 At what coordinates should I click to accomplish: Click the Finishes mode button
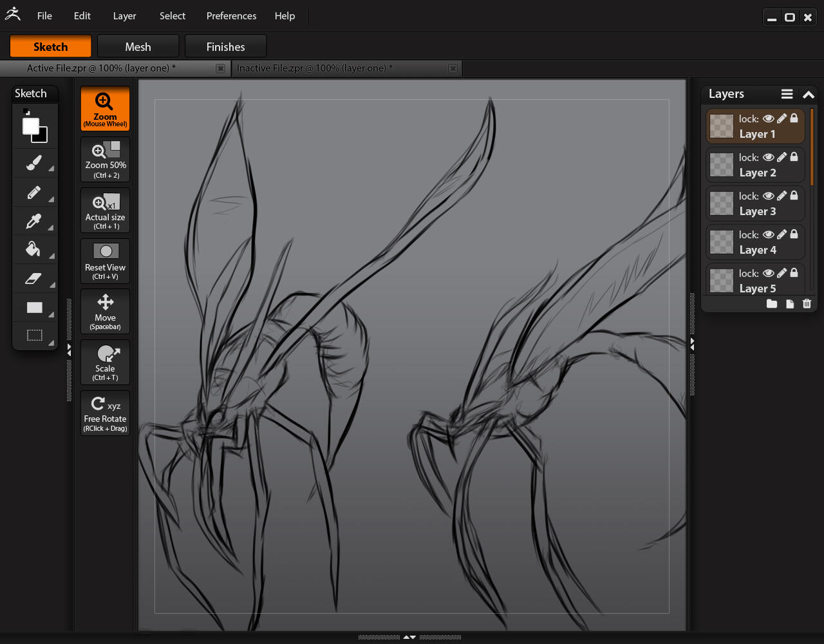tap(225, 47)
